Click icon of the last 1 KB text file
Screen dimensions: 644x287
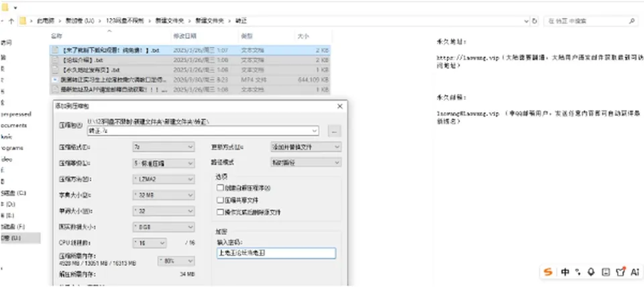point(56,89)
